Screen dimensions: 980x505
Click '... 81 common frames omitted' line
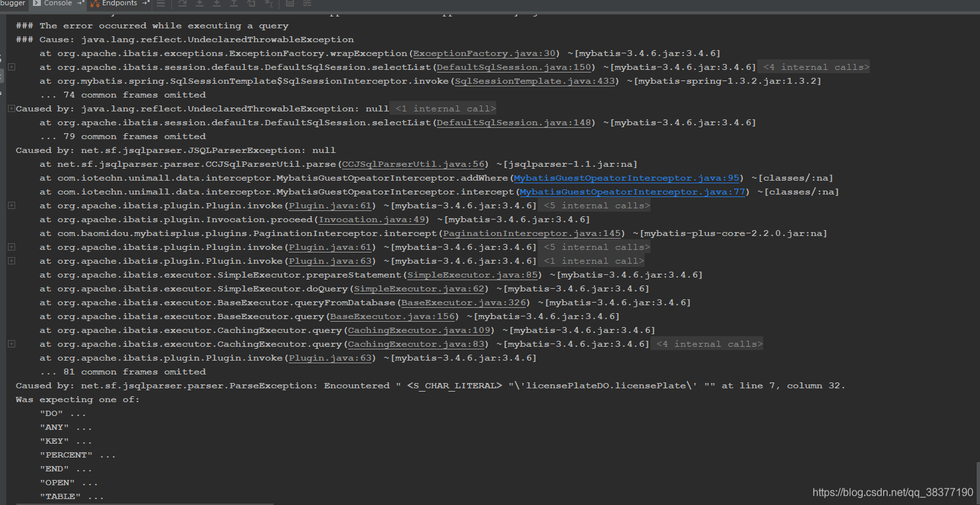coord(123,372)
